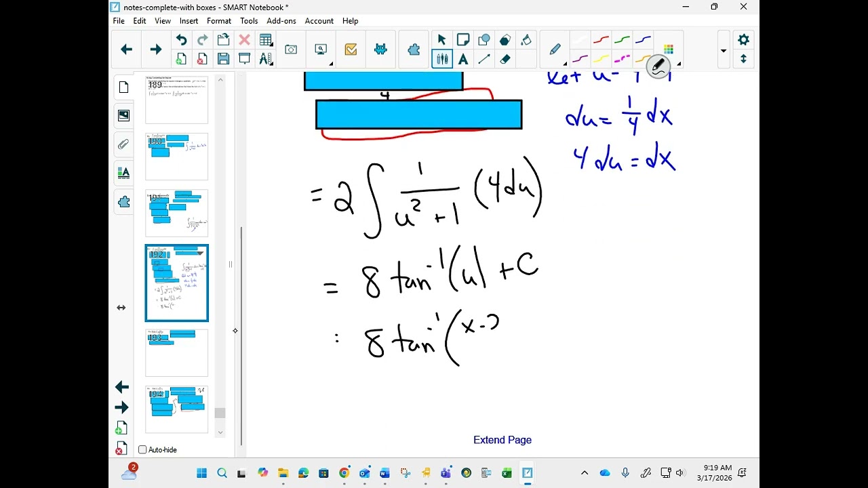The width and height of the screenshot is (868, 488).
Task: Open the Insert menu
Action: (x=189, y=21)
